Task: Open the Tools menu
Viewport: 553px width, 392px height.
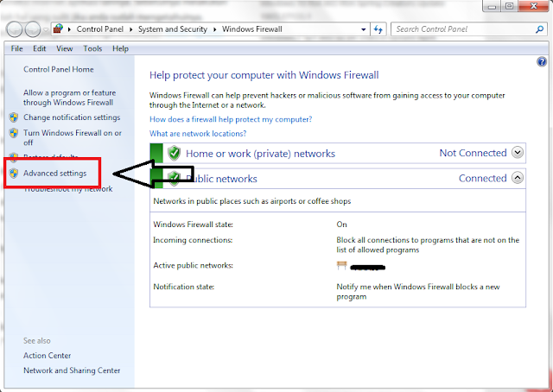Action: coord(92,48)
